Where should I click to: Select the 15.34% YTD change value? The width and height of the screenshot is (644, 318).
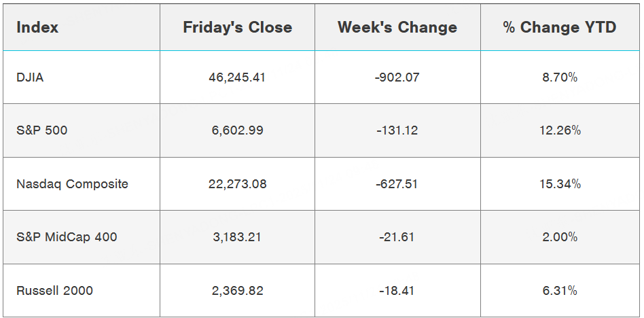560,184
